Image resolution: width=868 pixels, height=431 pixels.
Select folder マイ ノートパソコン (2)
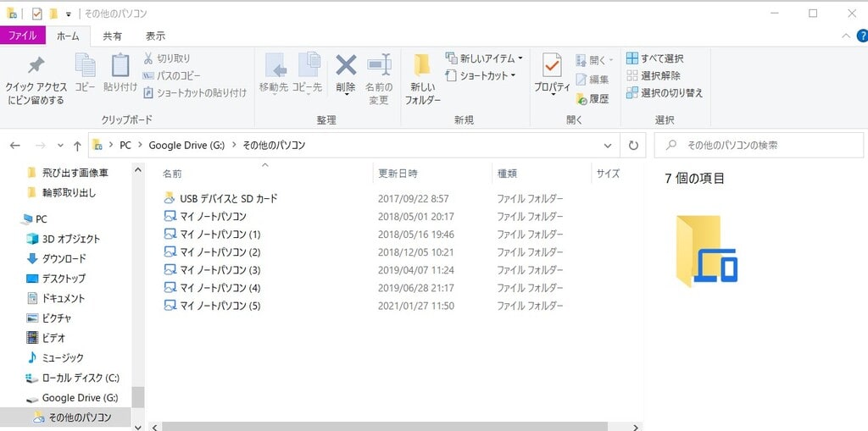(212, 252)
